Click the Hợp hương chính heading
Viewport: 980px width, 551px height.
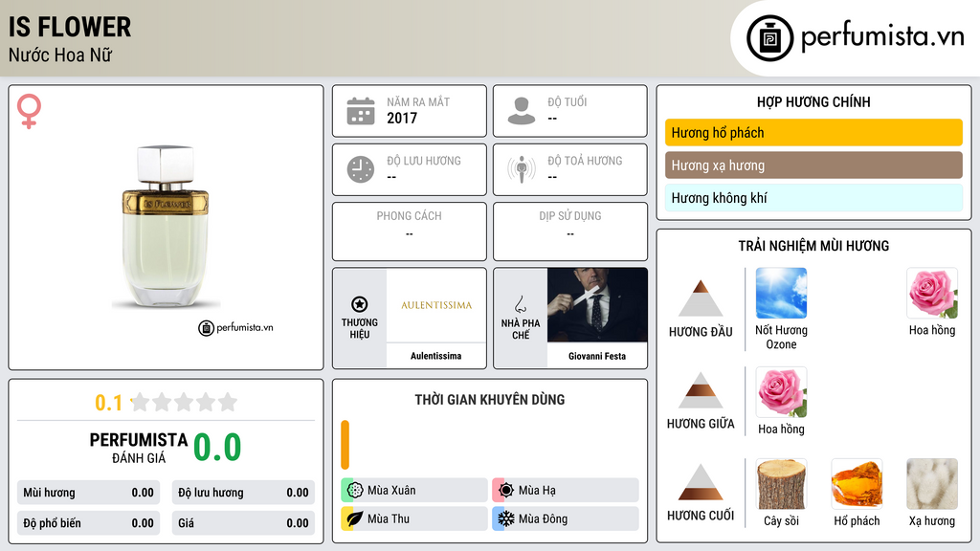(x=813, y=101)
